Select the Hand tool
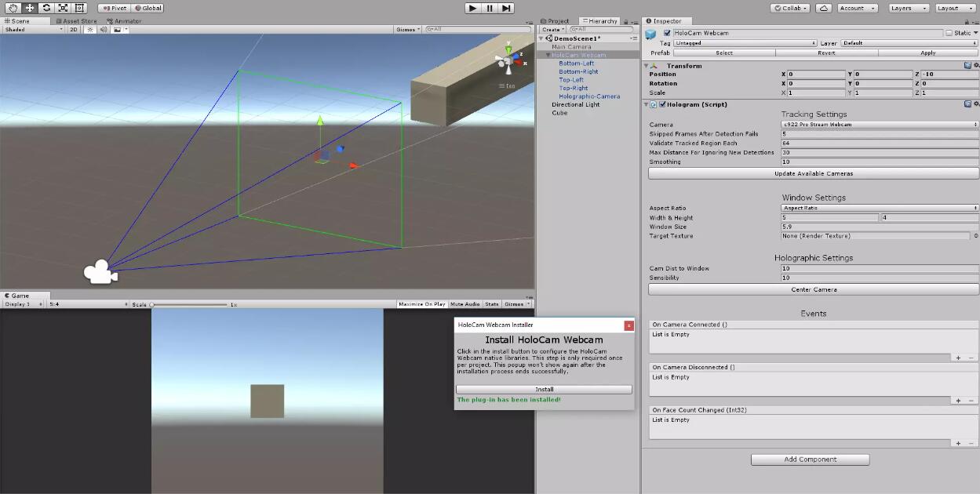 13,8
